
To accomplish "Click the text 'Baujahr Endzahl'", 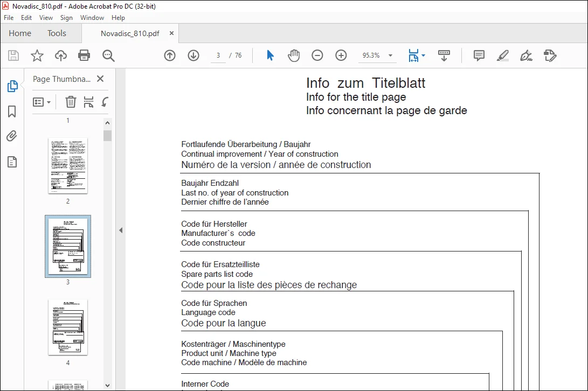I will [x=210, y=183].
